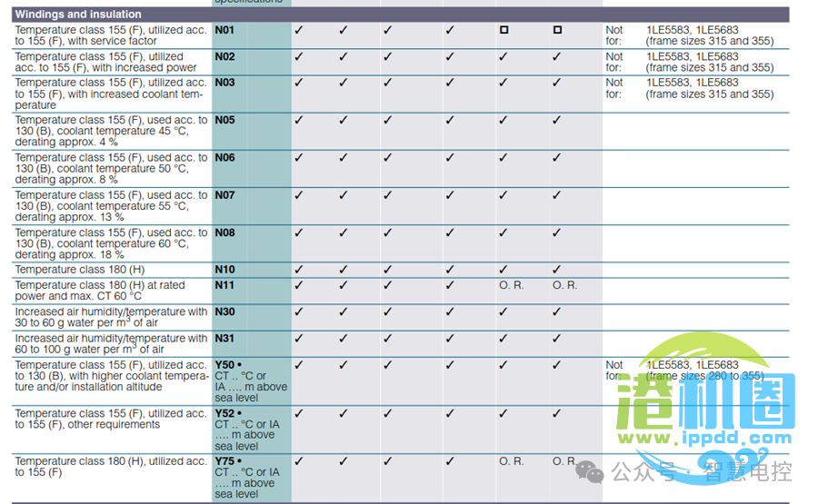818x504 pixels.
Task: Select order code N01
Action: pos(224,30)
